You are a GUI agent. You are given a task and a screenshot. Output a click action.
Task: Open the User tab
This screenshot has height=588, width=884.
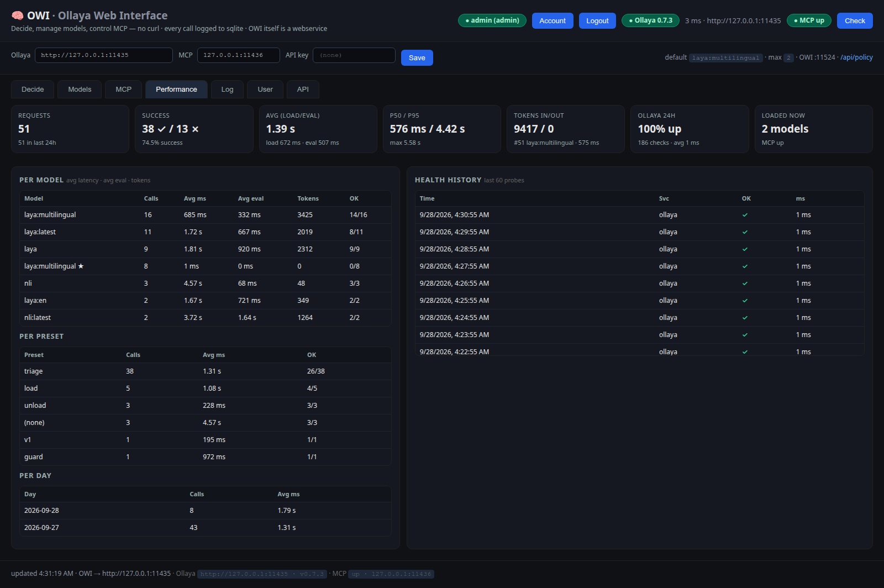click(265, 90)
